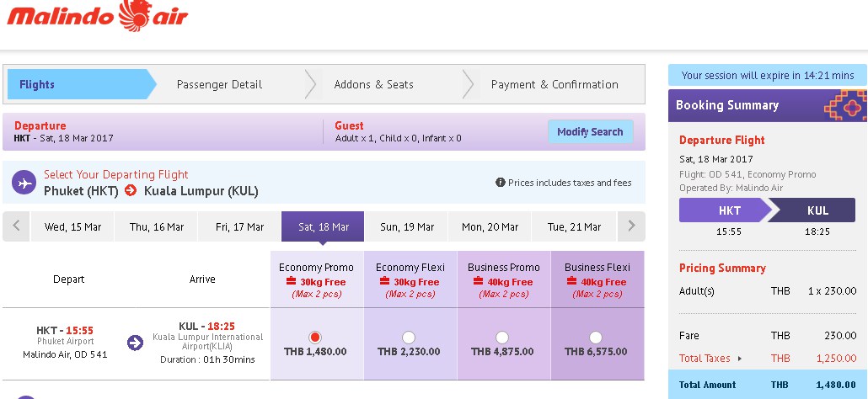Click the Booking Summary decorative pattern icon
The image size is (868, 399).
click(845, 105)
